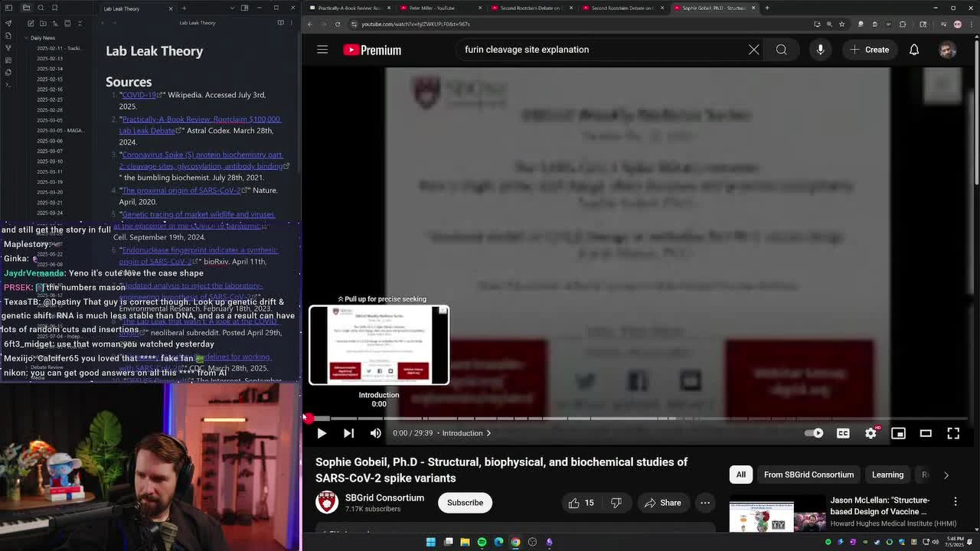The height and width of the screenshot is (551, 980).
Task: Go back in the browser
Action: (310, 24)
